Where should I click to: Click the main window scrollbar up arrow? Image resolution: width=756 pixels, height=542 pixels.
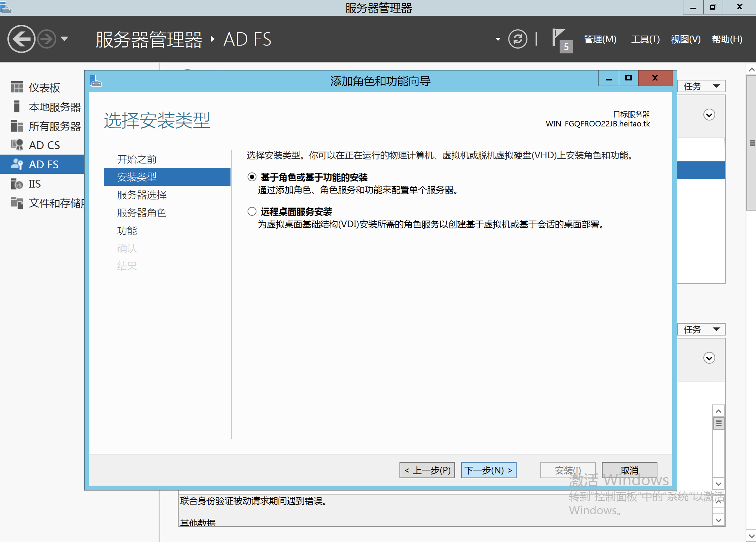tap(751, 69)
